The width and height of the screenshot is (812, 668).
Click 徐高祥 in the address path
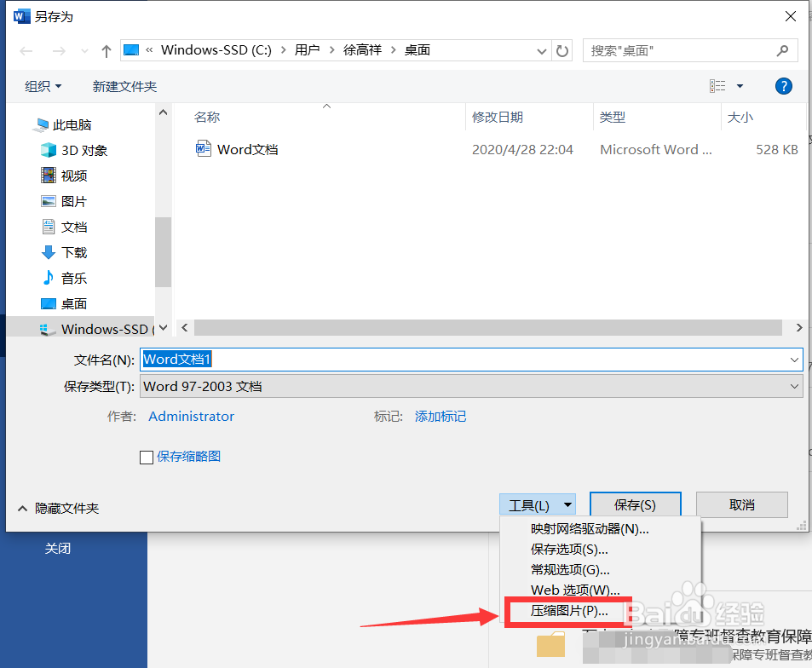coord(362,49)
